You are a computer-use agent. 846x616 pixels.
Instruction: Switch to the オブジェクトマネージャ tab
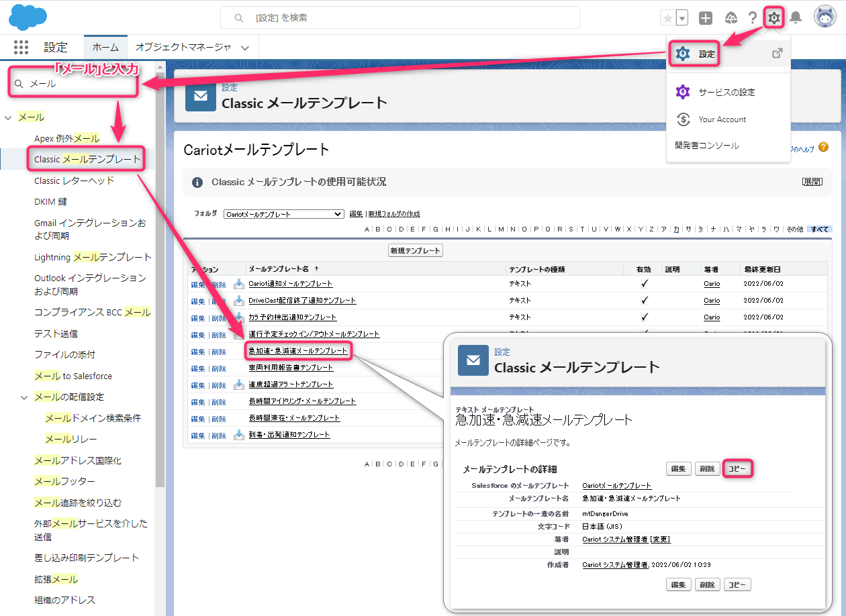[x=183, y=47]
